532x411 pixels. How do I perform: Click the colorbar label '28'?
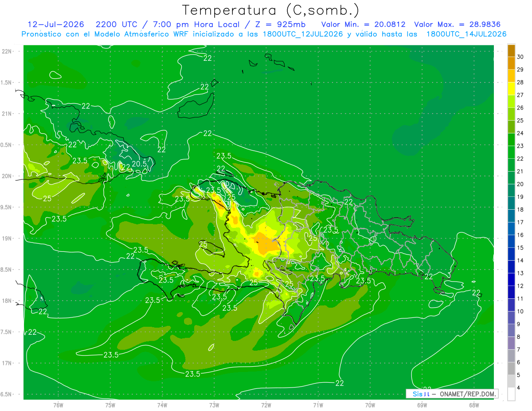(x=520, y=82)
